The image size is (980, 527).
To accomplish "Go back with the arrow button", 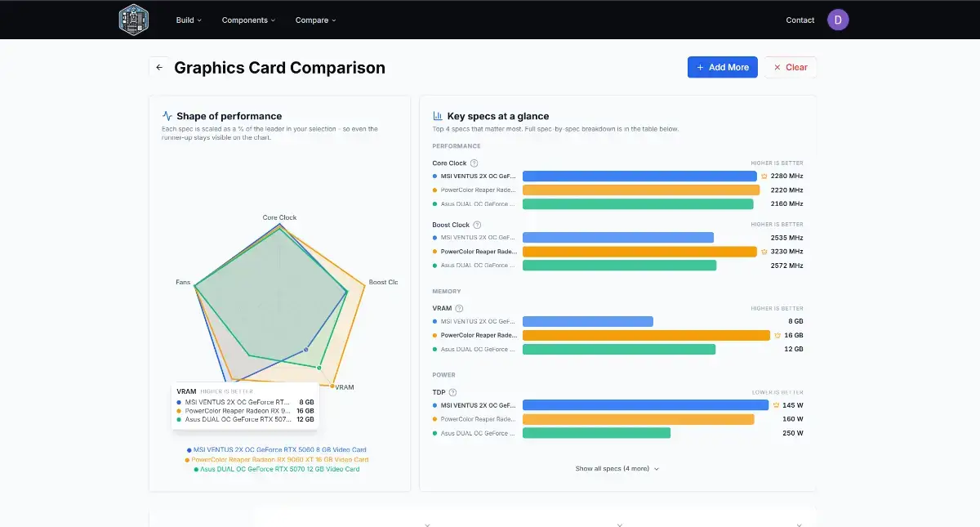I will [159, 67].
